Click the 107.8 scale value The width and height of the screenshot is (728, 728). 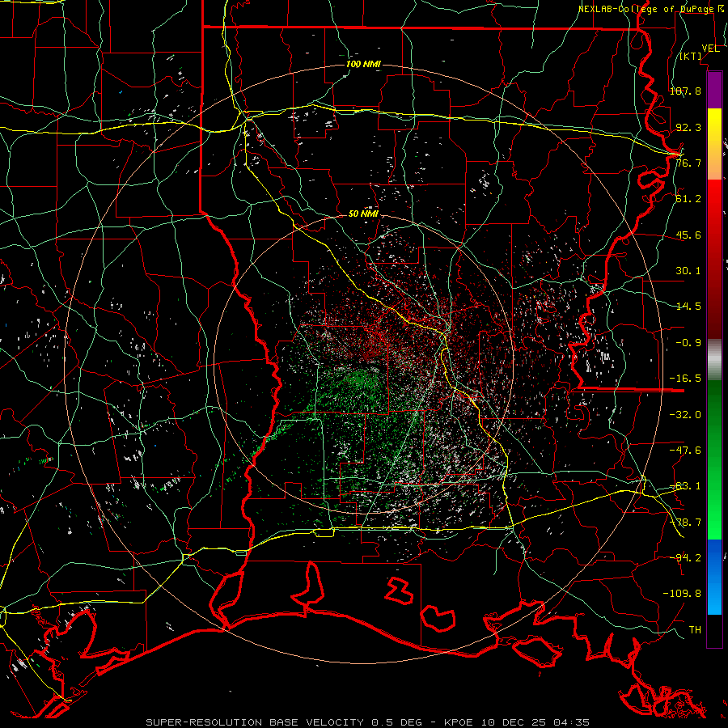click(685, 91)
